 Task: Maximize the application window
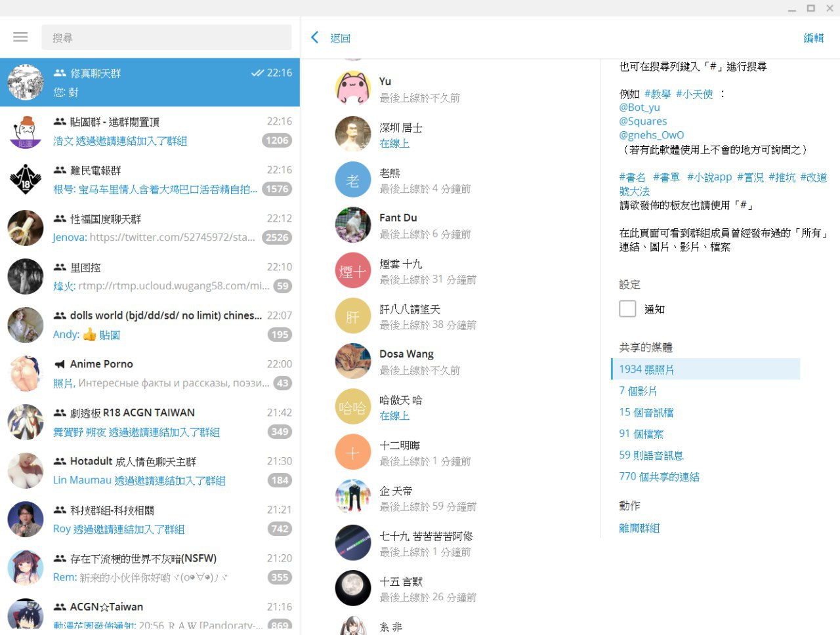coord(811,8)
